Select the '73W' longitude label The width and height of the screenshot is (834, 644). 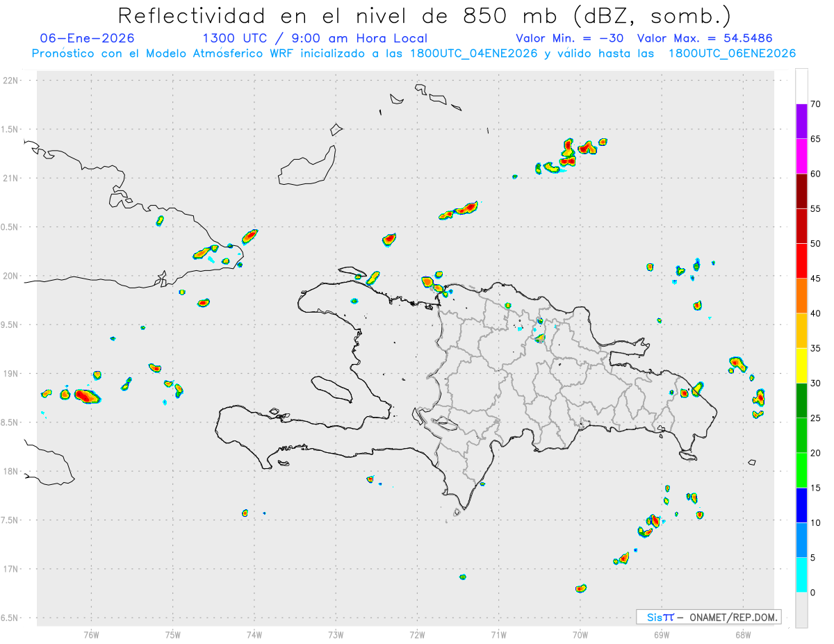(x=336, y=635)
